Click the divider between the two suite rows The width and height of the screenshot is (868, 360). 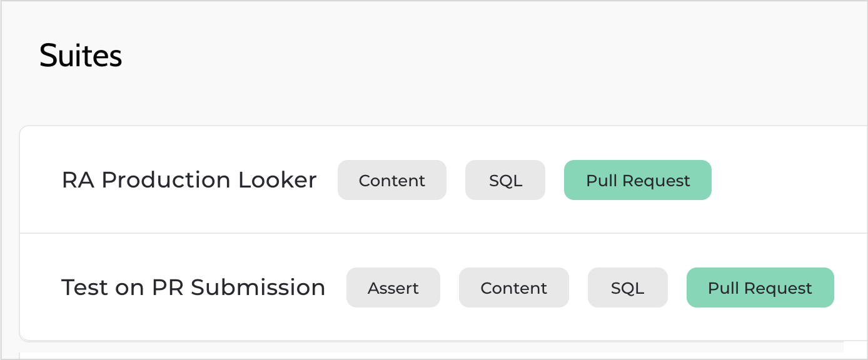(438, 233)
